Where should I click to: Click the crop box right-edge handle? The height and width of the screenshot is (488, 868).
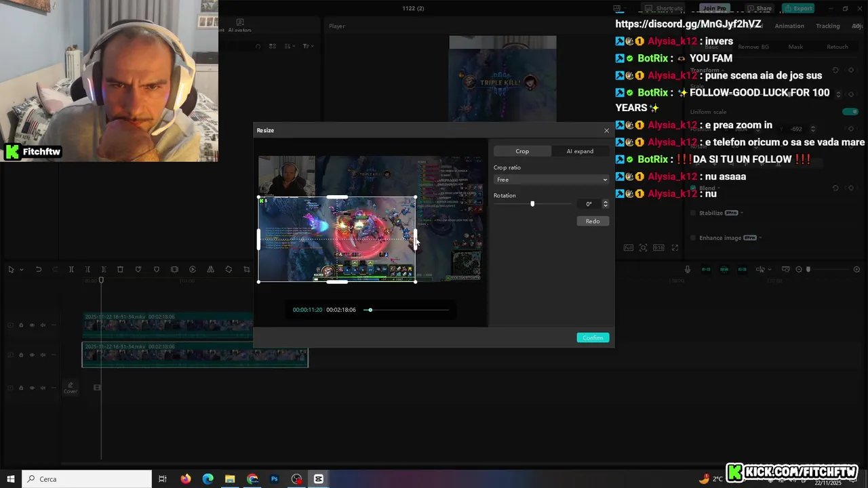pos(415,239)
